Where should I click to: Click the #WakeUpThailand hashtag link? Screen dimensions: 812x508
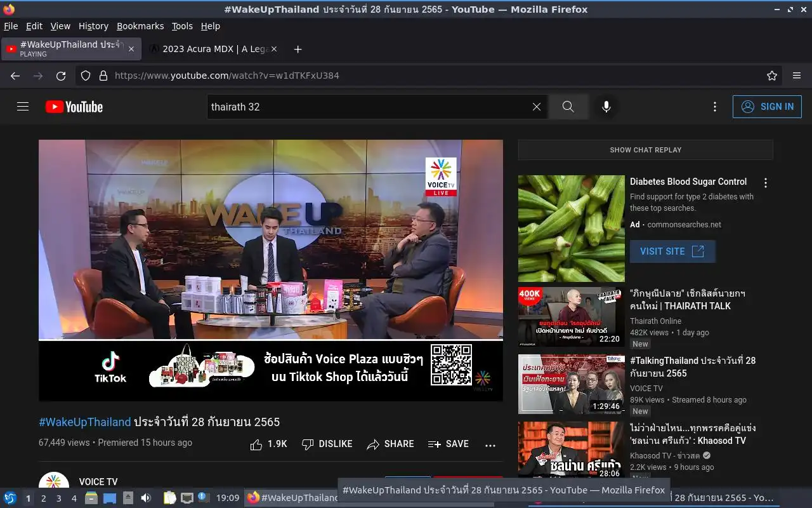85,422
